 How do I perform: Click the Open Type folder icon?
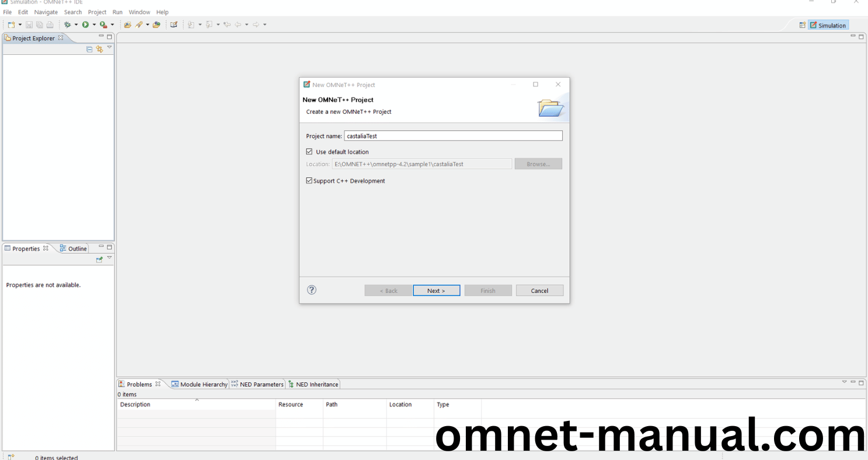128,25
